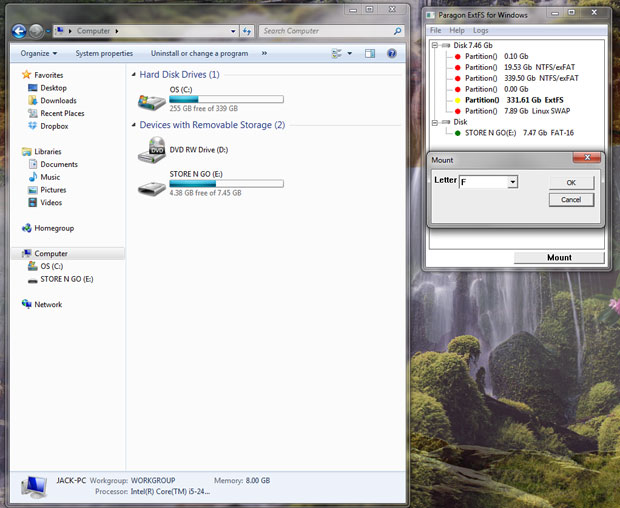Open the Logs menu in Paragon ExtFS

[480, 30]
